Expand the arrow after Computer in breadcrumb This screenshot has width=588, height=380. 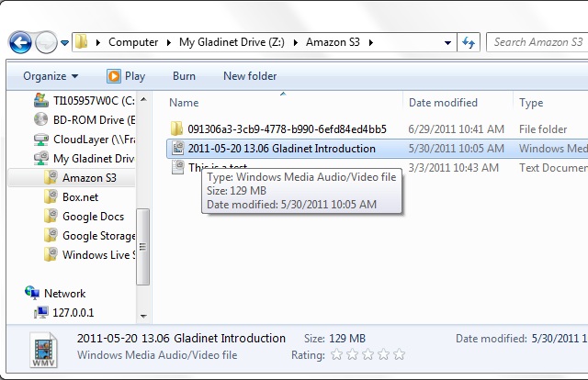169,43
